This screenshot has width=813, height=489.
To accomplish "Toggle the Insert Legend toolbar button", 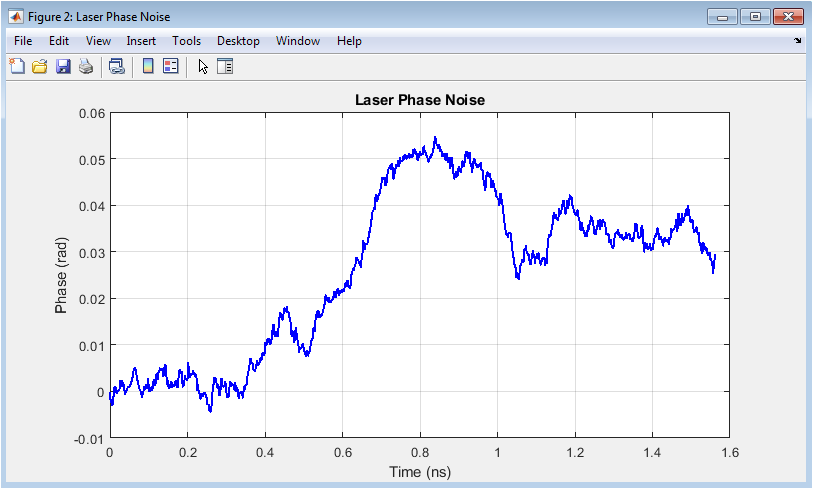I will (170, 67).
